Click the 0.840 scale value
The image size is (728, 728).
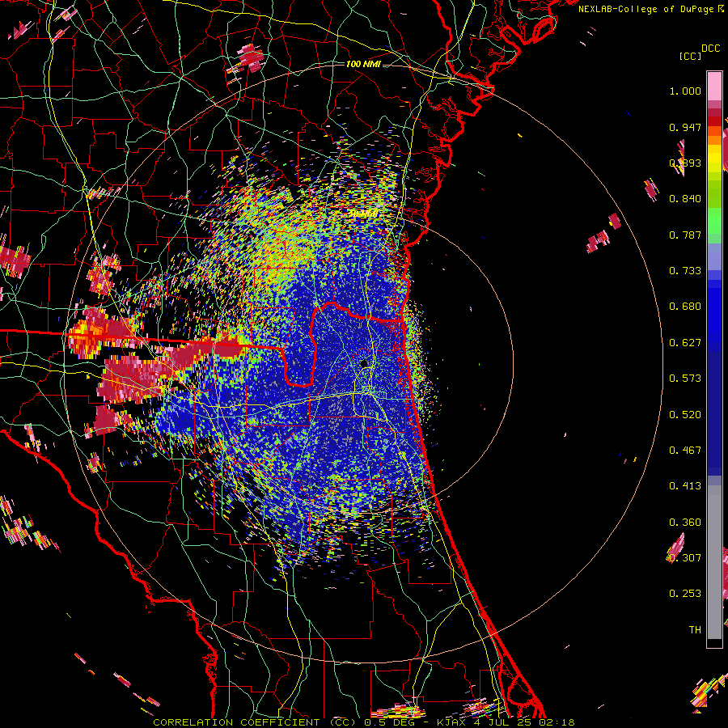coord(685,199)
